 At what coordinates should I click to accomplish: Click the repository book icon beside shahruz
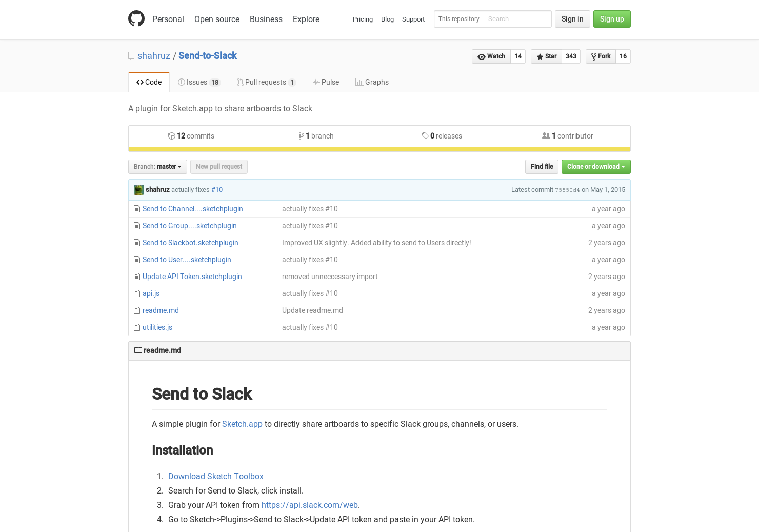[x=131, y=55]
